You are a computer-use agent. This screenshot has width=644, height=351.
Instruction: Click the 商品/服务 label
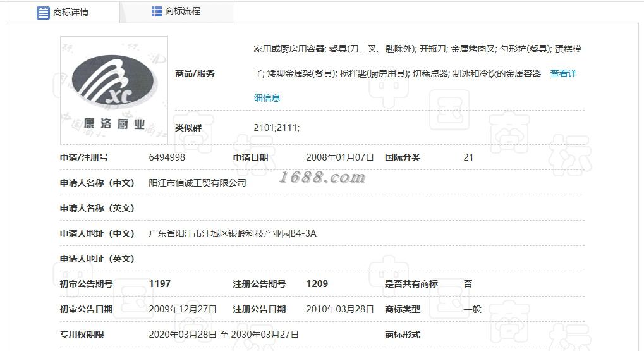tap(195, 73)
